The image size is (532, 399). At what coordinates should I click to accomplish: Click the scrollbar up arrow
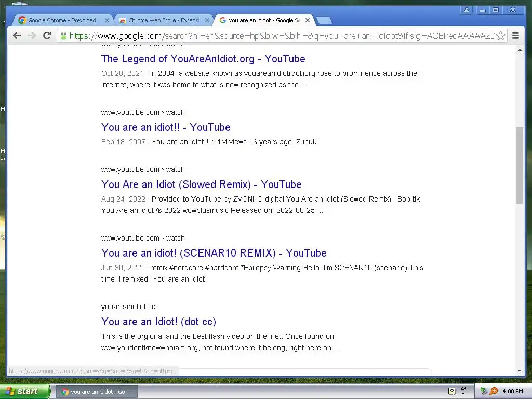[520, 50]
